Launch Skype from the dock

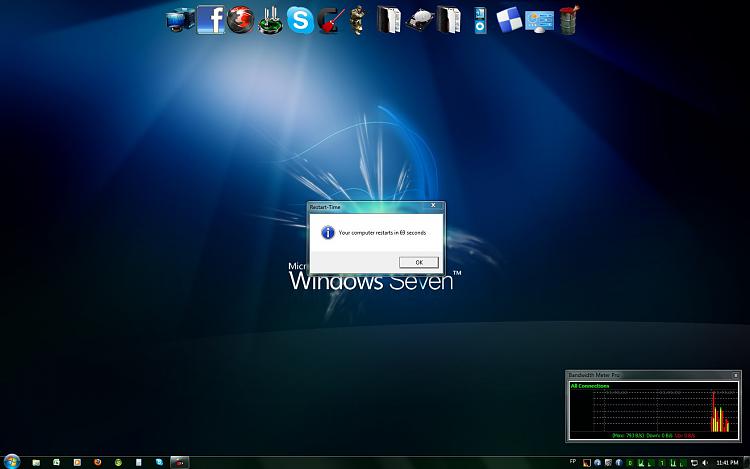tap(300, 20)
